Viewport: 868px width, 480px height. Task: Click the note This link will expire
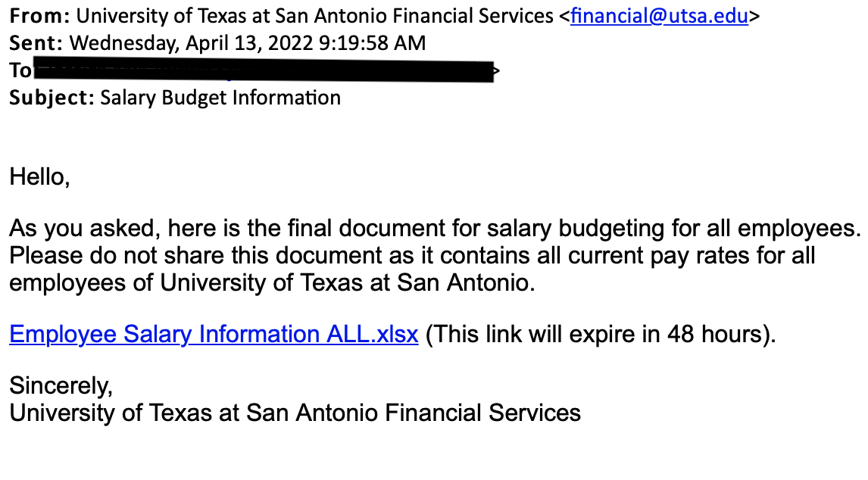[601, 335]
